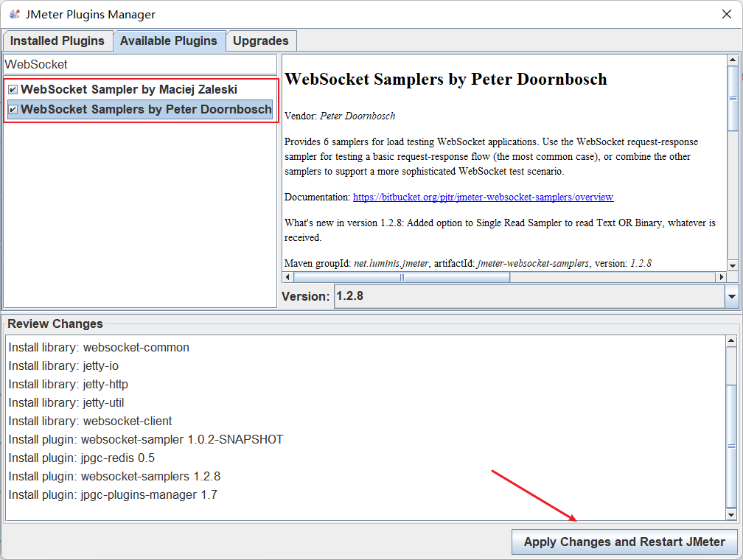
Task: Click 'jpgc-plugins-manager 1.7' line
Action: click(113, 495)
